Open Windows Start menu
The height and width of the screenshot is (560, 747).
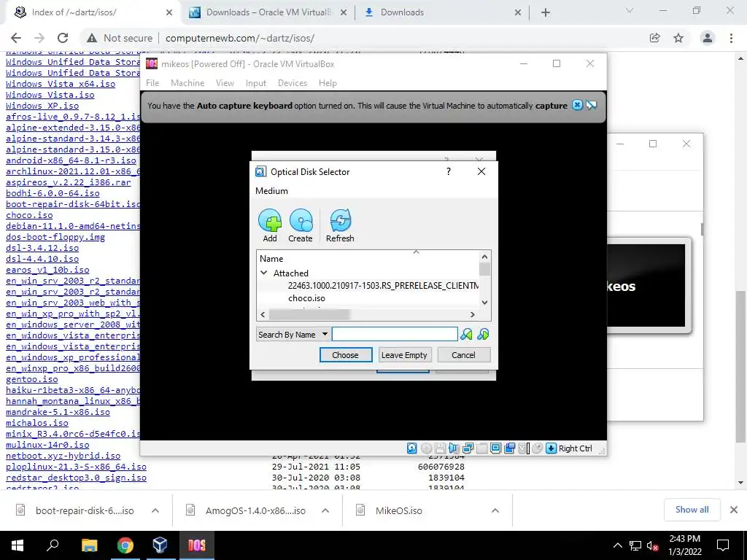pos(18,545)
